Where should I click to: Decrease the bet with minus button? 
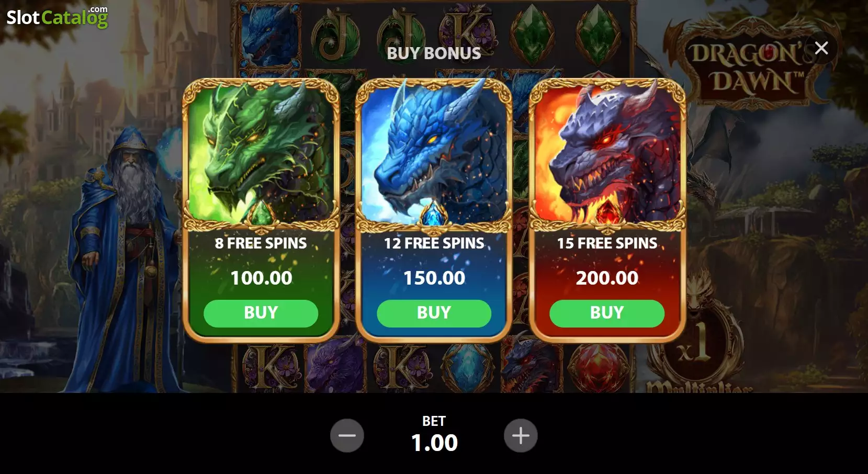tap(347, 435)
